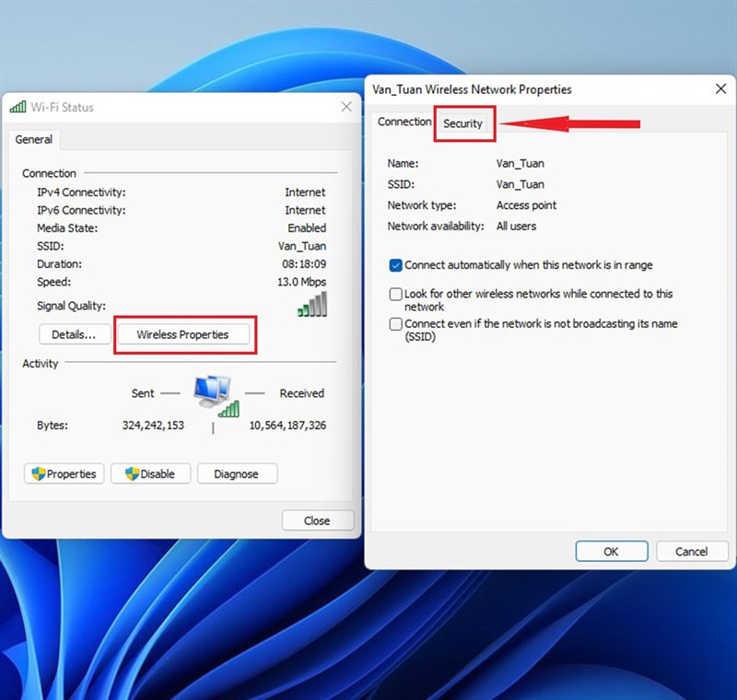Click Network type value Access point
Viewport: 737px width, 700px height.
(526, 205)
